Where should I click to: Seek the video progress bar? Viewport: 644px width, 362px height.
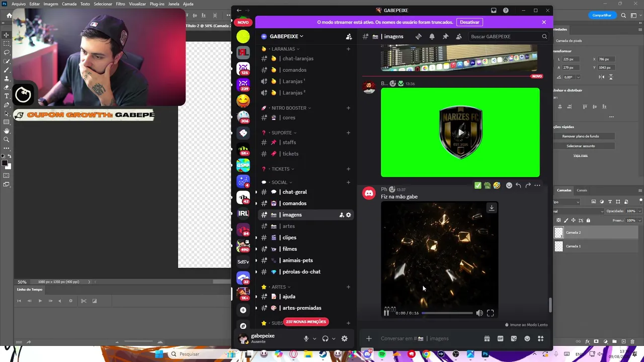click(x=447, y=313)
